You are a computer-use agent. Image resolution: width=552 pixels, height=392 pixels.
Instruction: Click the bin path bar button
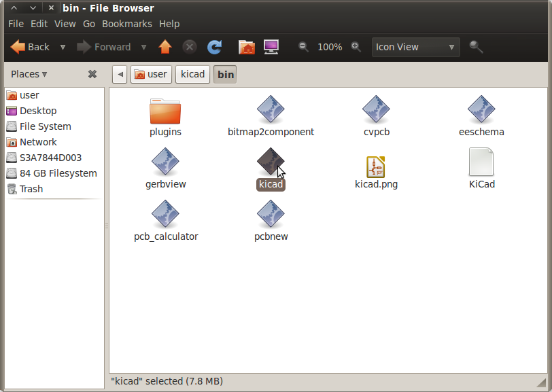pos(225,74)
